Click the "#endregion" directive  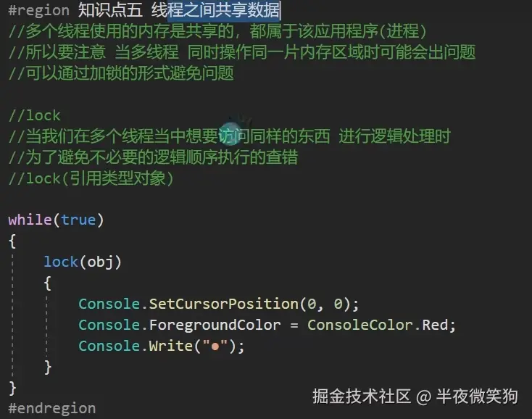51,408
